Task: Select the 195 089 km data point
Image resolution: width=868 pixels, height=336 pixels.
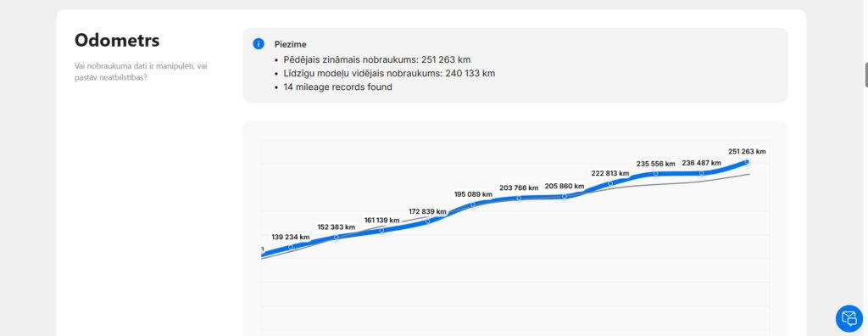Action: [473, 204]
